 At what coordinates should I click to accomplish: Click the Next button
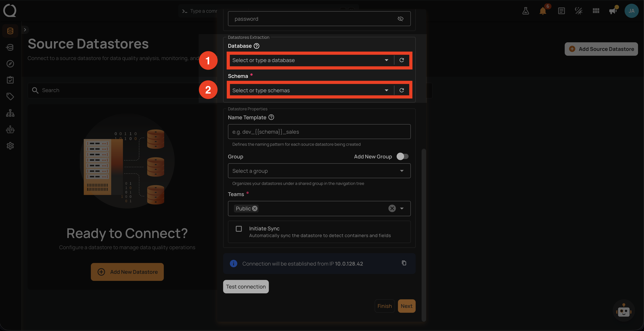pos(407,306)
